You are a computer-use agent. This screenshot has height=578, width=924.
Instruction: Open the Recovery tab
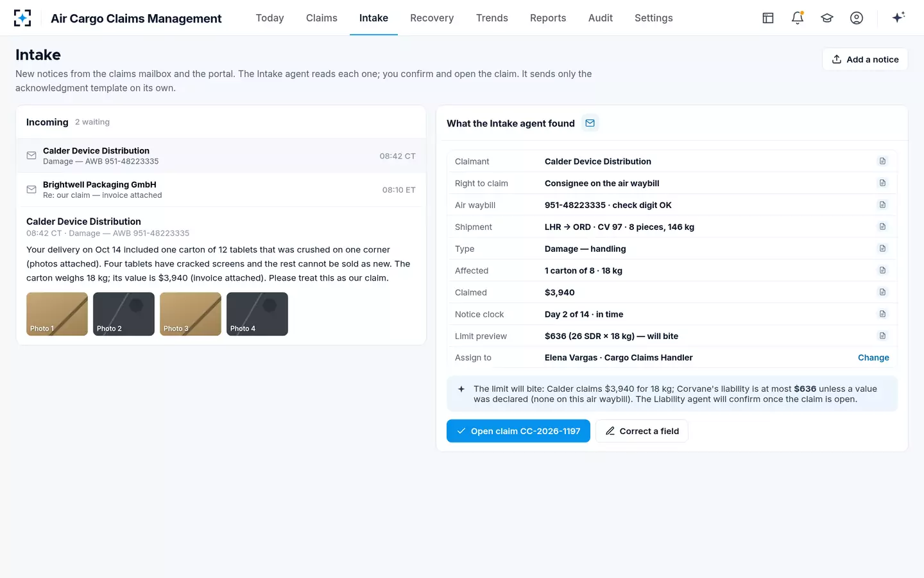click(x=432, y=18)
